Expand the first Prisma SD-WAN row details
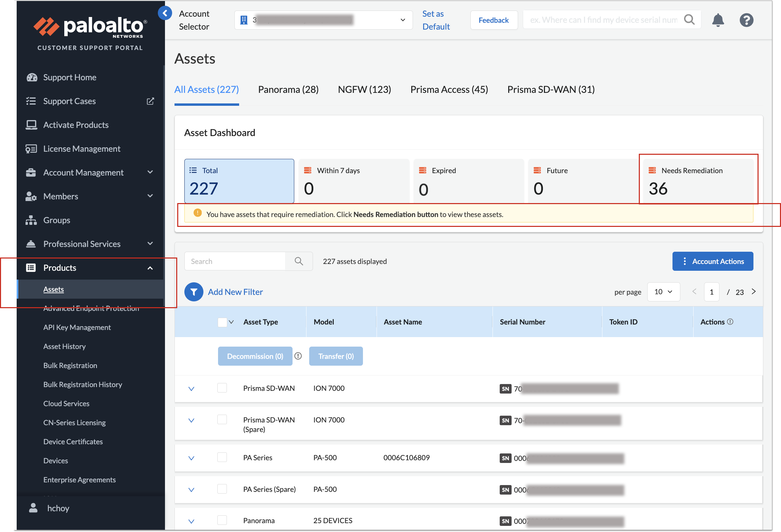The height and width of the screenshot is (532, 781). (x=191, y=388)
